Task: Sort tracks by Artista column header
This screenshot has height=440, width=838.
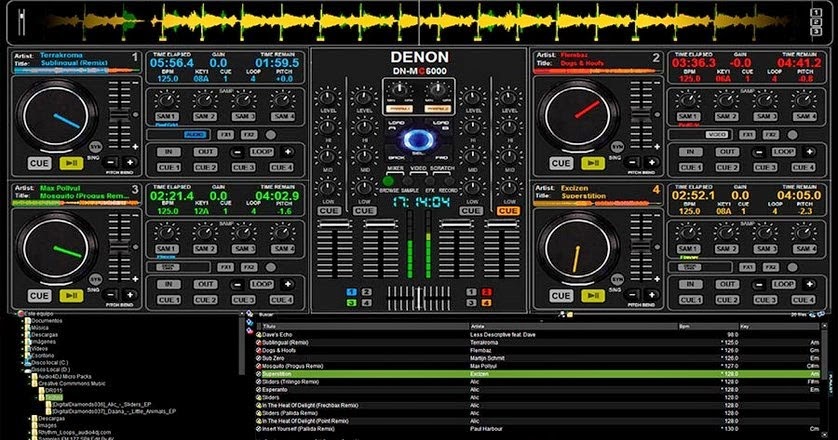Action: tap(573, 326)
